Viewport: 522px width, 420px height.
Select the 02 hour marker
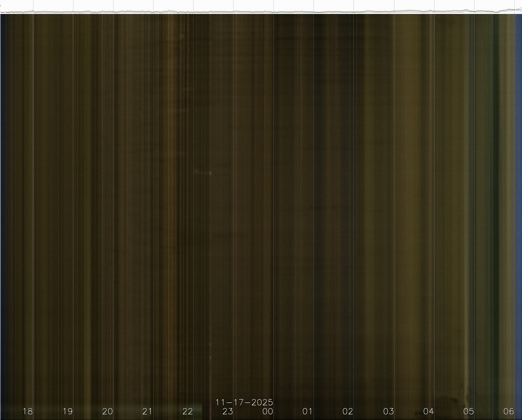(x=348, y=411)
